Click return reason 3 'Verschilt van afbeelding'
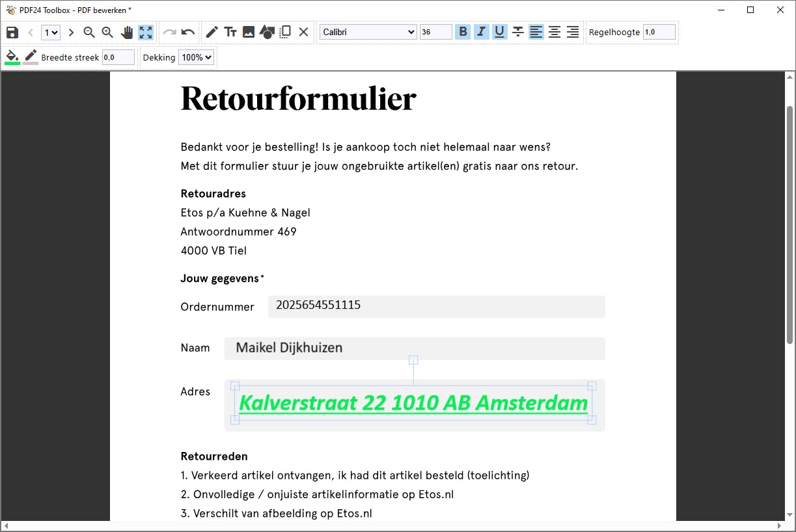This screenshot has width=796, height=532. (x=277, y=513)
